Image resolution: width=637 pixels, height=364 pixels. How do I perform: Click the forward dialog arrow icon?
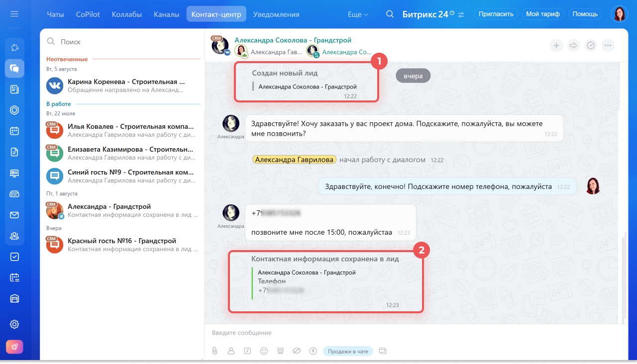pos(573,46)
